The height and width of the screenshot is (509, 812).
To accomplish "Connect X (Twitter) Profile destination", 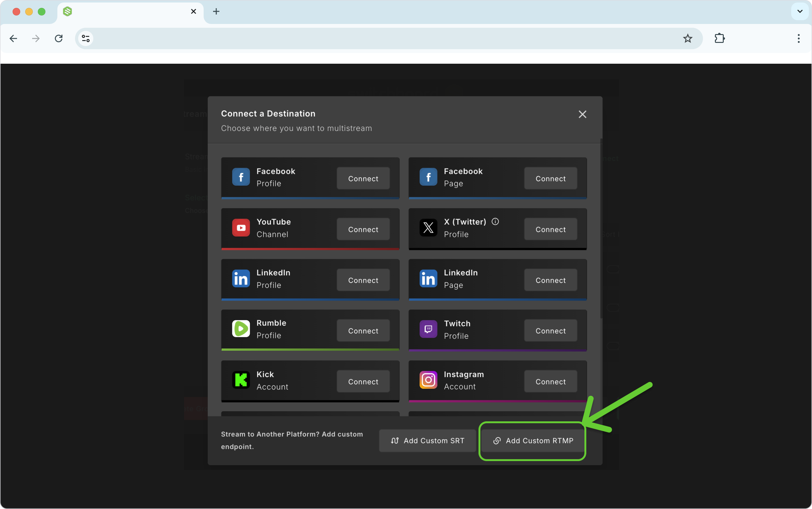I will 550,229.
